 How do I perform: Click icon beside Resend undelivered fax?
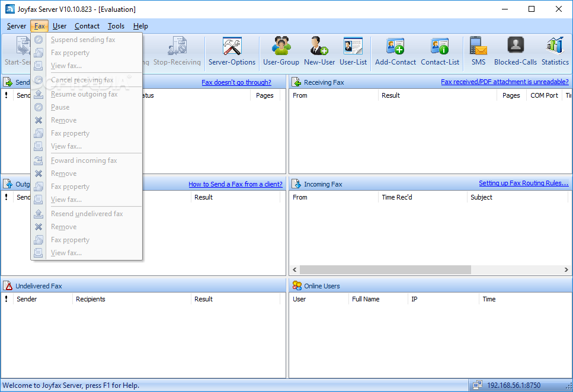tap(39, 214)
